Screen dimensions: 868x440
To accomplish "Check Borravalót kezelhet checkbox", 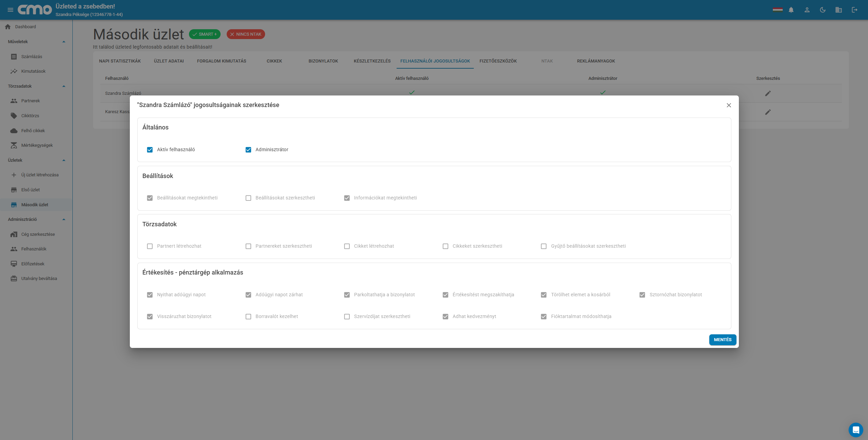I will pyautogui.click(x=248, y=317).
